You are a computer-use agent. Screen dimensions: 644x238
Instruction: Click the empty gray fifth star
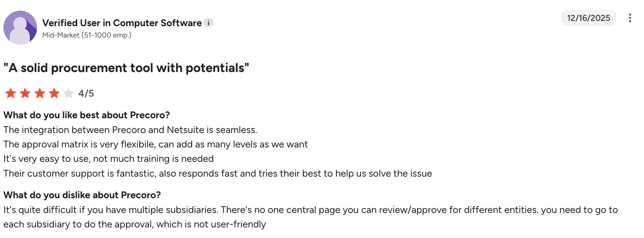(68, 93)
